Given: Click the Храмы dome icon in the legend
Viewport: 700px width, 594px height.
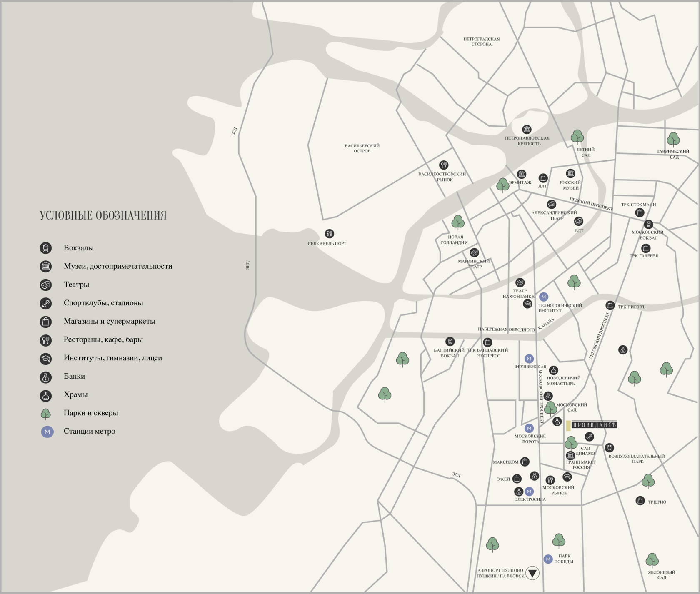Looking at the screenshot, I should coord(46,395).
